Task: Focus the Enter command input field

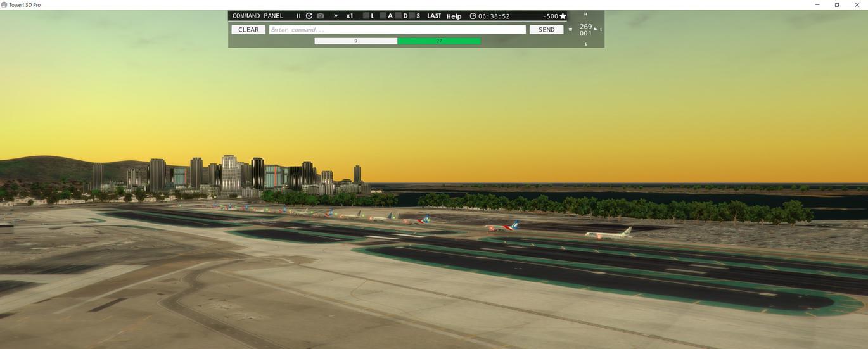Action: 397,30
